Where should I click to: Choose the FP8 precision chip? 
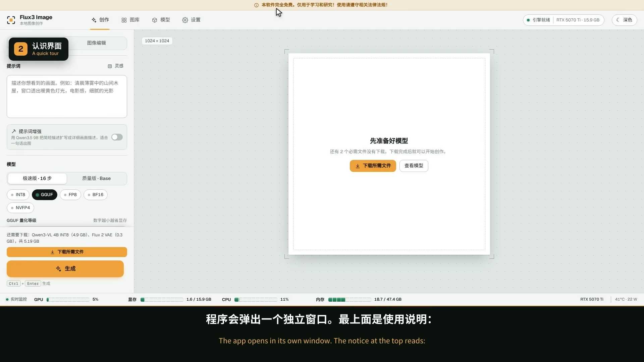point(70,195)
